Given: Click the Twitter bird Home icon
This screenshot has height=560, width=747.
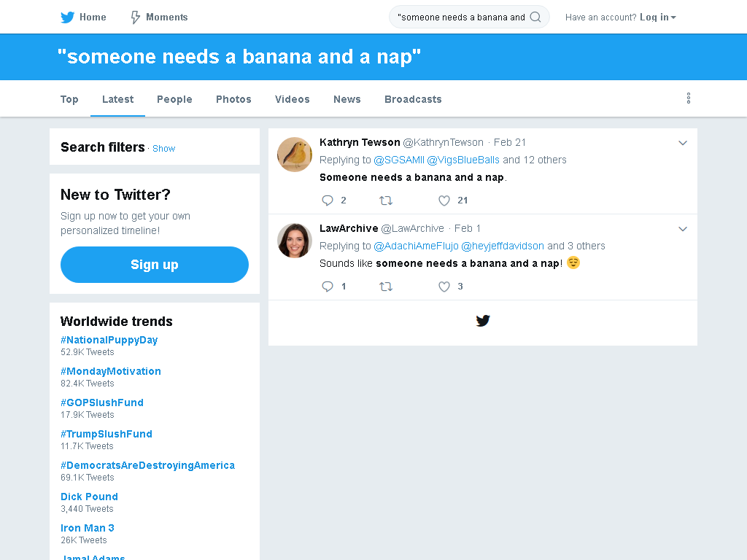Looking at the screenshot, I should [x=68, y=17].
